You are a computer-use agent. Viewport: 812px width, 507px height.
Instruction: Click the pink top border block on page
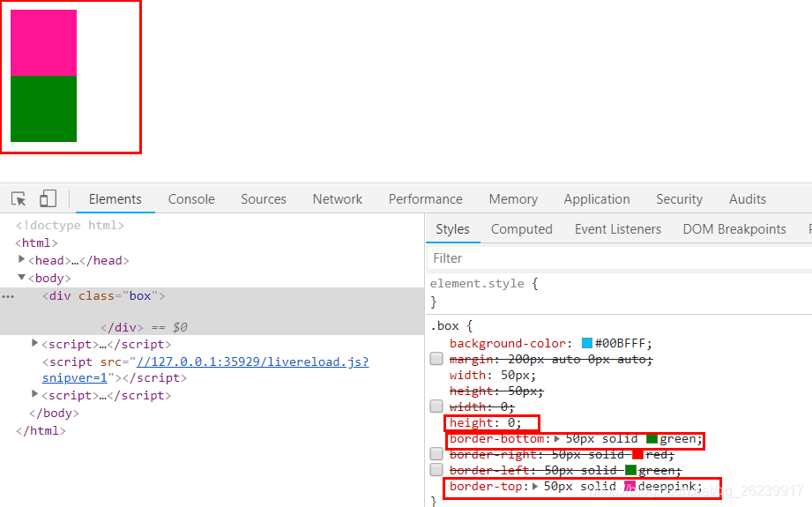43,43
